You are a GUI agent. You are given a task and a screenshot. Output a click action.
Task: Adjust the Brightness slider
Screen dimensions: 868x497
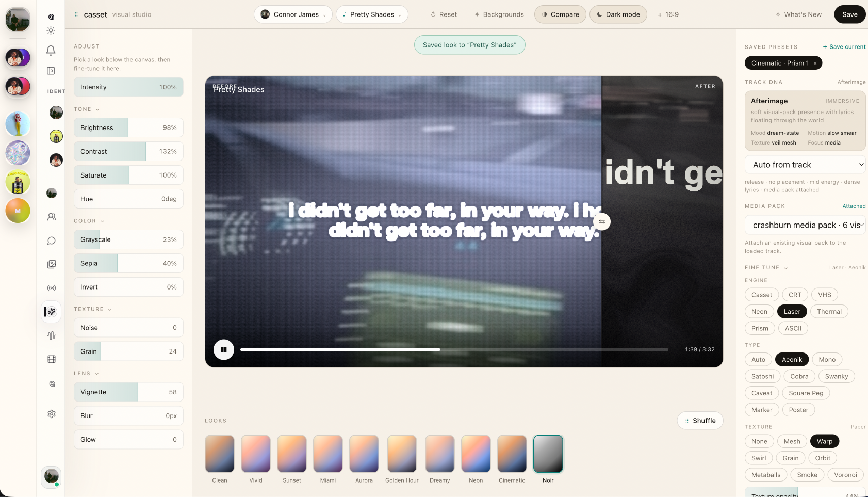pyautogui.click(x=128, y=128)
